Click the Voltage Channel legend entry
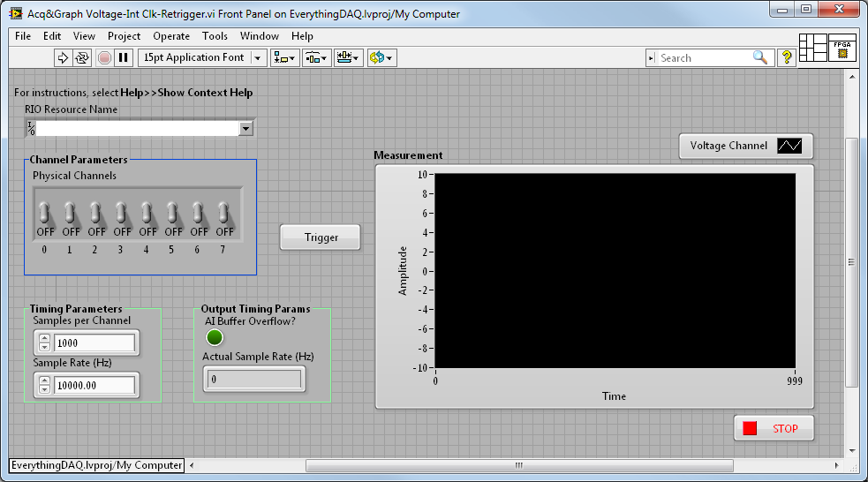The height and width of the screenshot is (482, 868). (x=745, y=146)
